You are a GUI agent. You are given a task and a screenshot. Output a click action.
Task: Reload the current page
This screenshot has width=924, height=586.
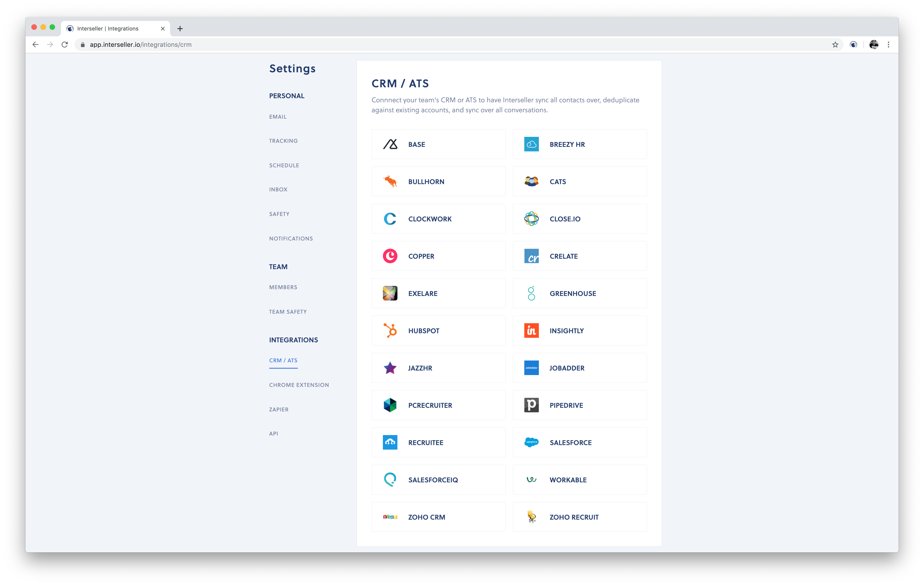[x=65, y=45]
